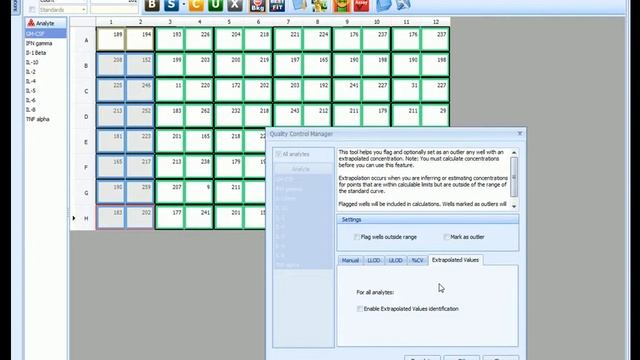This screenshot has width=640, height=360.
Task: Click the Settings section header
Action: click(428, 220)
